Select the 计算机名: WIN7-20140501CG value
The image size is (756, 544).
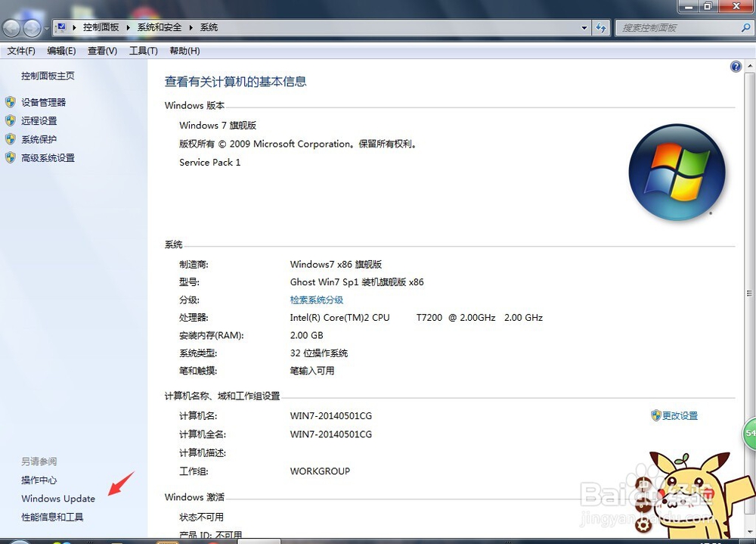click(331, 415)
